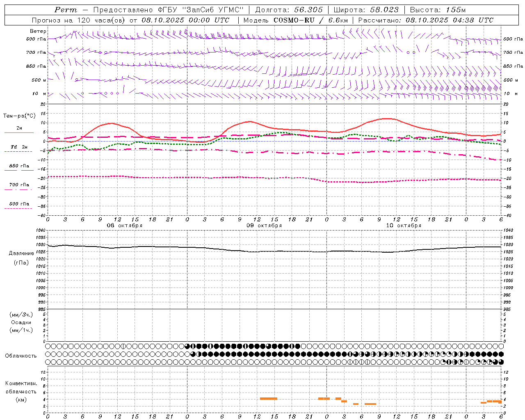
Task: Click the "Широта: 58.023" value
Action: tap(366, 10)
